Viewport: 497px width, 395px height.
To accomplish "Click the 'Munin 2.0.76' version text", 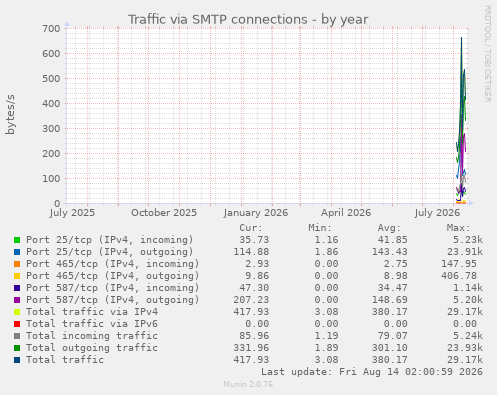I will coord(248,384).
